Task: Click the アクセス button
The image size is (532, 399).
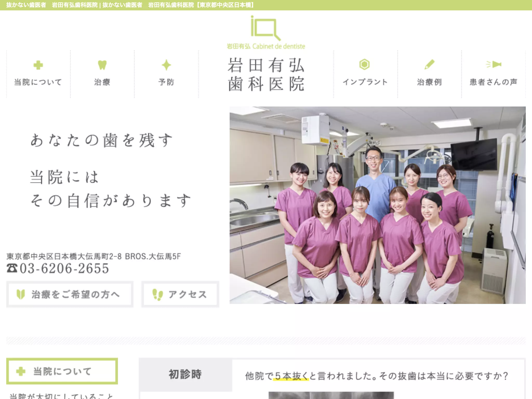Action: pos(180,294)
